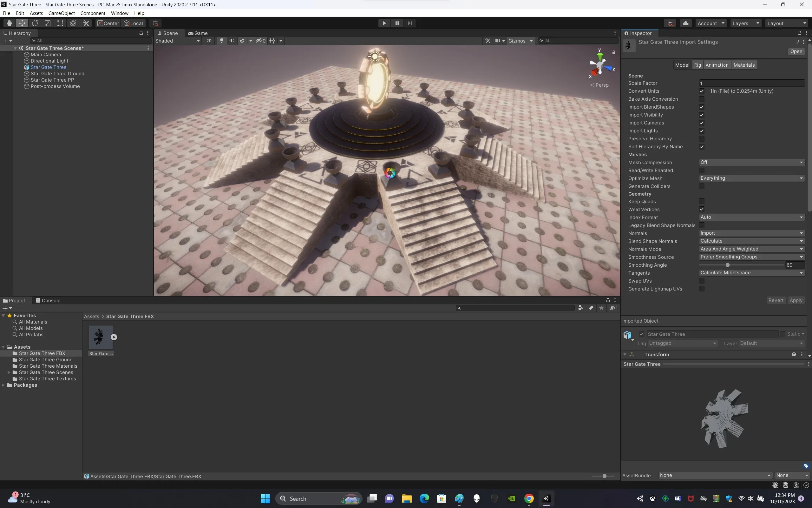Open cloud services icon

[x=686, y=23]
